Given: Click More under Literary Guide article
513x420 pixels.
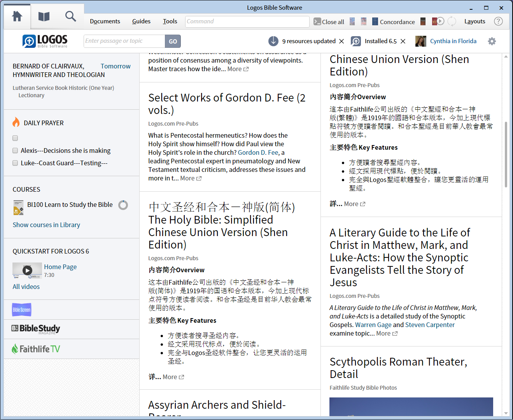Looking at the screenshot, I should tap(387, 333).
